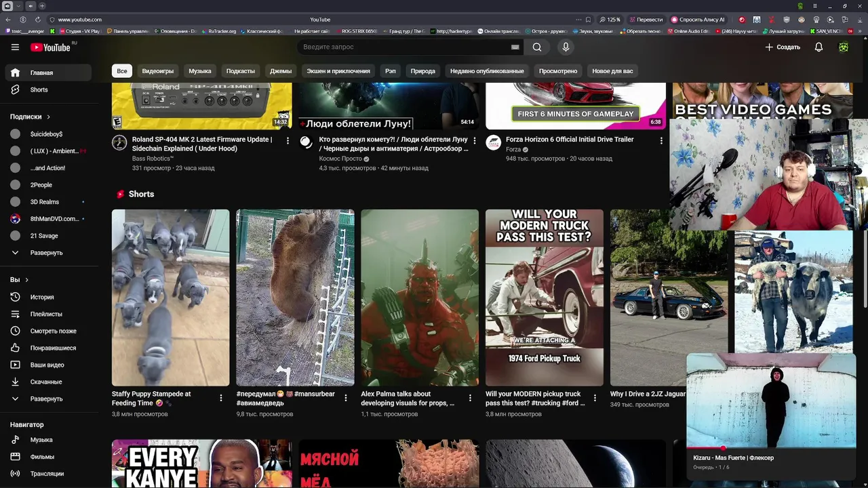The image size is (868, 488).
Task: Open История in the sidebar
Action: 48,297
